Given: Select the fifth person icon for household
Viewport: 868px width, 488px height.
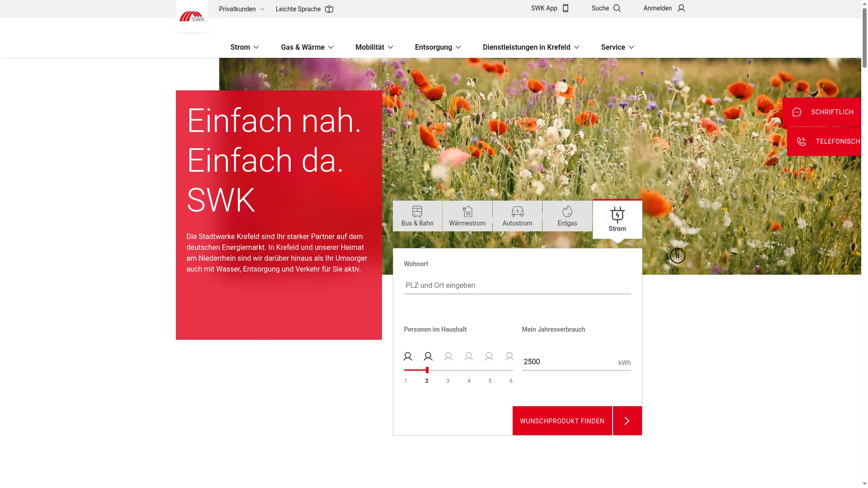Looking at the screenshot, I should (x=489, y=357).
